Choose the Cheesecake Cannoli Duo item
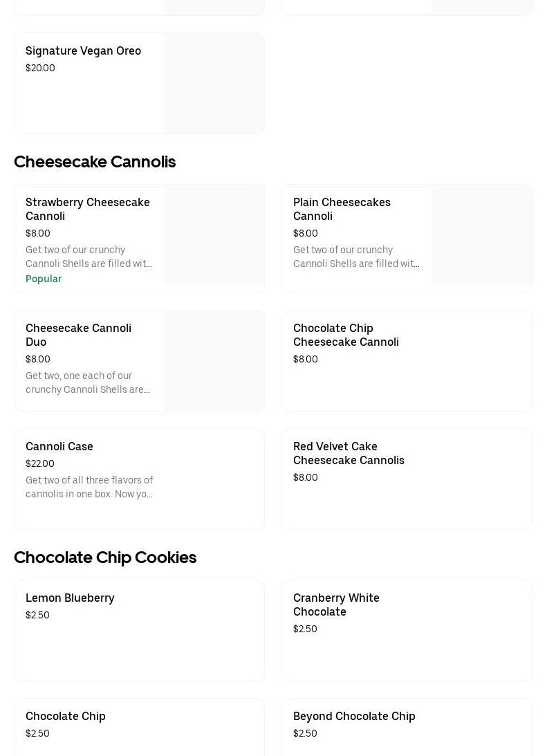The height and width of the screenshot is (756, 556). 78,335
